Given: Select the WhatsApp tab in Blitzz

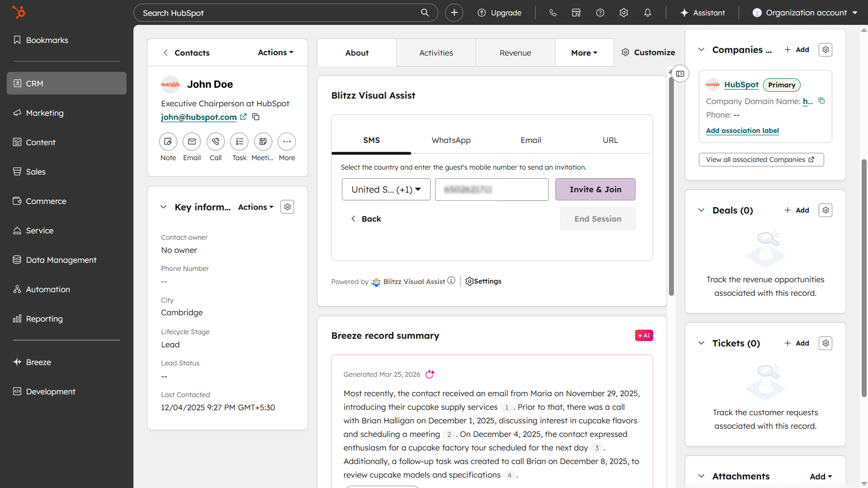Looking at the screenshot, I should (x=451, y=141).
